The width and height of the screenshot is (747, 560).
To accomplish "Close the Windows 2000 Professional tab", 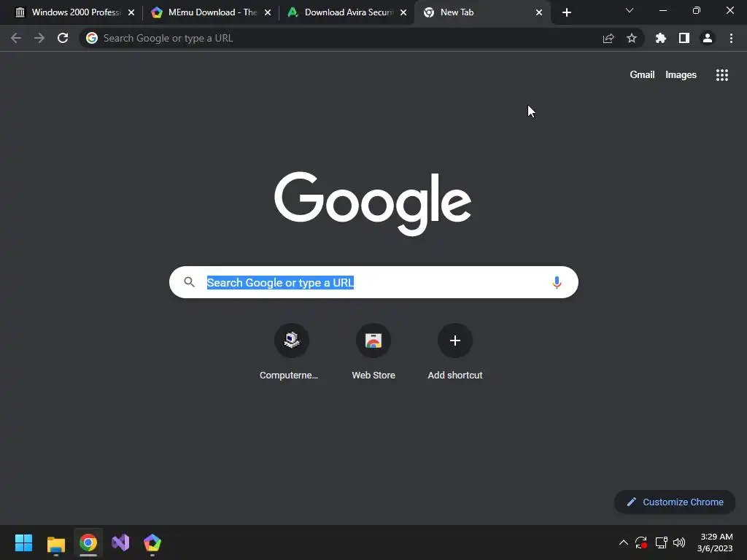I will [x=131, y=12].
